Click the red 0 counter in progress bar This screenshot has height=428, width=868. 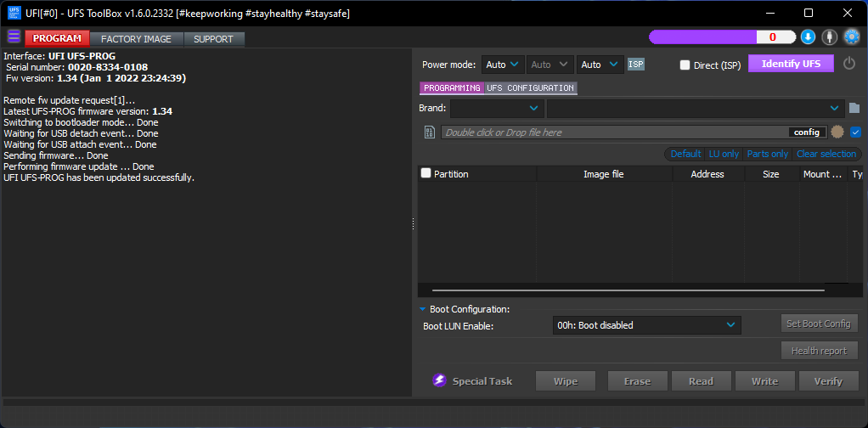pyautogui.click(x=773, y=37)
